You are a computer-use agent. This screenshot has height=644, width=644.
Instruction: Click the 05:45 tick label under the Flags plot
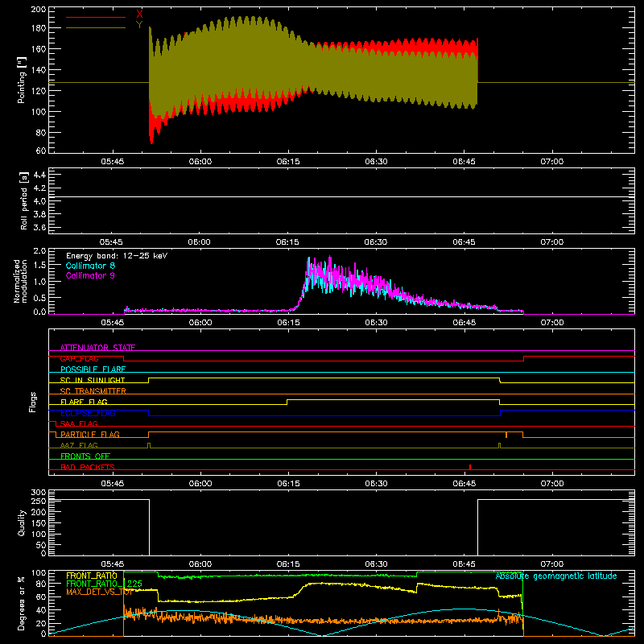pos(113,484)
